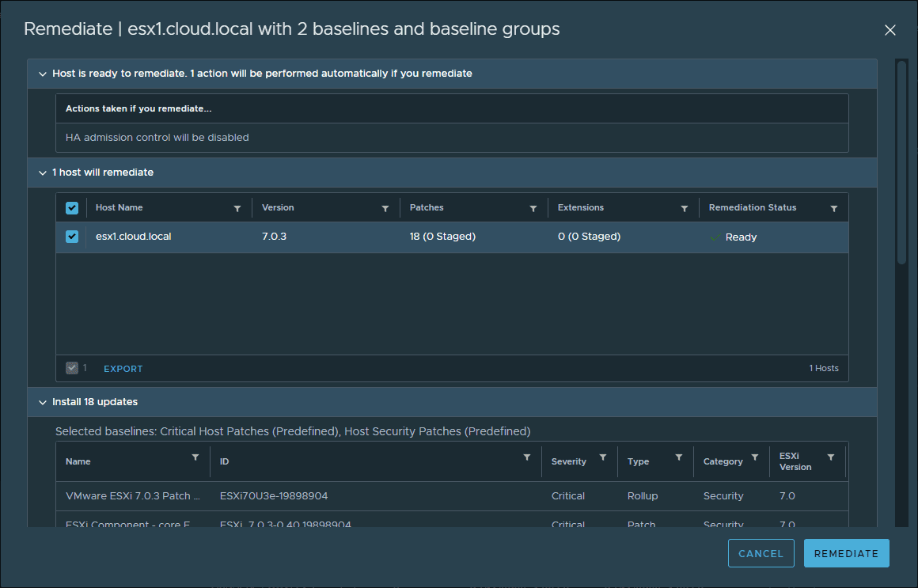This screenshot has width=918, height=588.
Task: Collapse the '1 host will remediate' section
Action: pyautogui.click(x=43, y=173)
